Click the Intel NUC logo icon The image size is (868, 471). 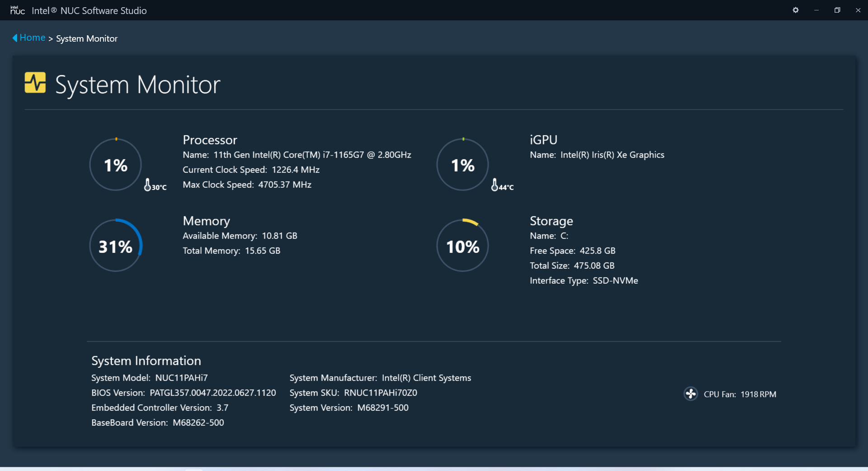point(17,10)
